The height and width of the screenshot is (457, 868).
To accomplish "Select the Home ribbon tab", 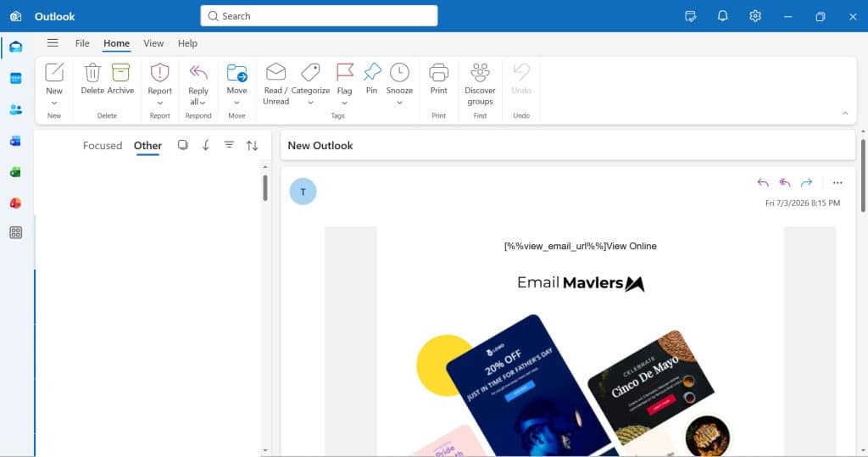I will click(x=116, y=43).
